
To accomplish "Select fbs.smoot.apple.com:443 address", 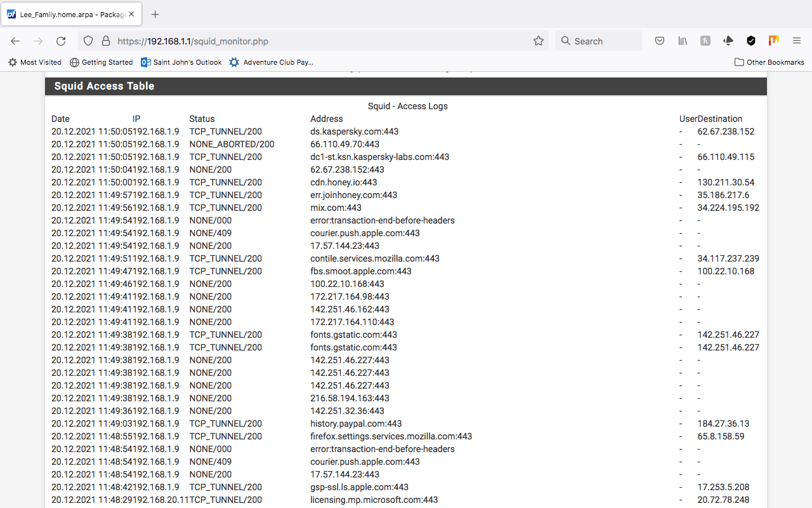I will (x=361, y=271).
